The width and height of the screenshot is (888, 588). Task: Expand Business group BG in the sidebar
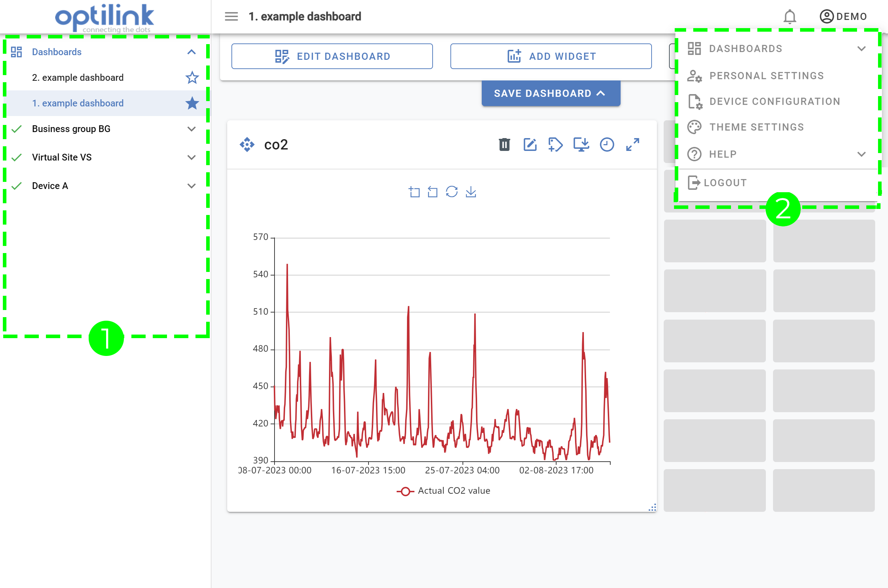(192, 128)
